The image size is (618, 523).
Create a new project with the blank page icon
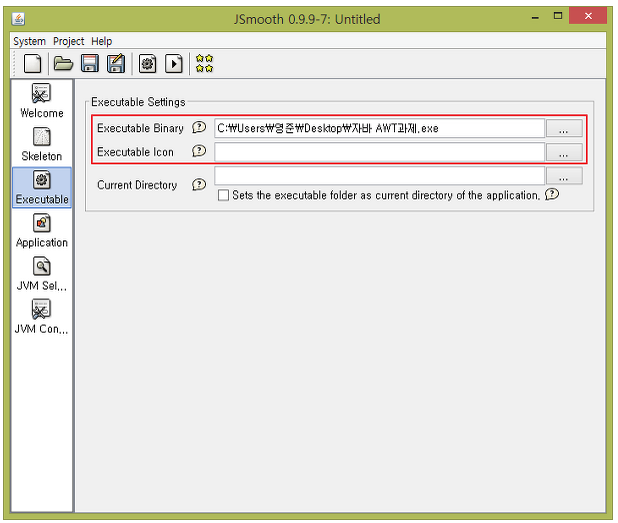coord(32,63)
